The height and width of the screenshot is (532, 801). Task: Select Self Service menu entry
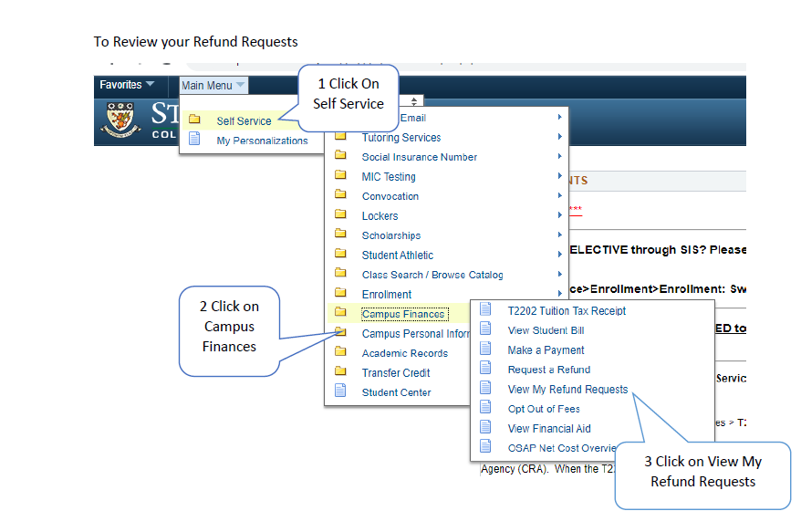[244, 121]
